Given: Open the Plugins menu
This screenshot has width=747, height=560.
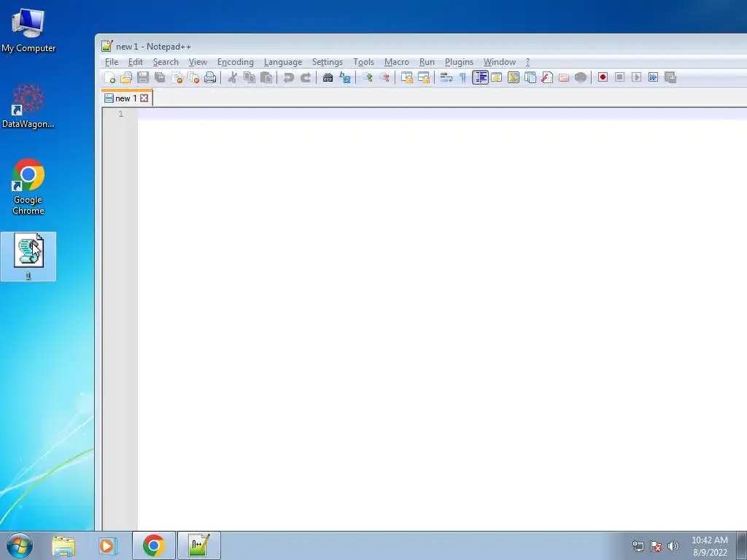Looking at the screenshot, I should (459, 63).
